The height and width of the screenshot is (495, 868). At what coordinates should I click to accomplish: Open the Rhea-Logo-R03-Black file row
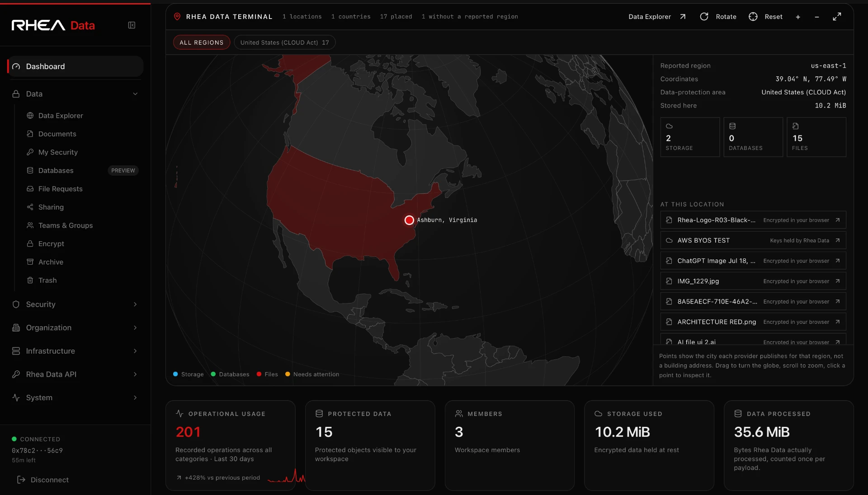[753, 220]
